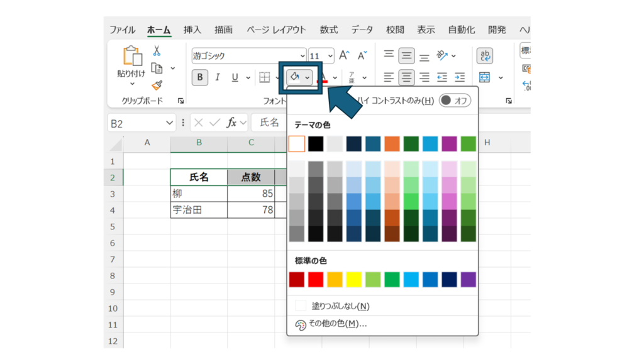Open the font name dropdown
This screenshot has height=362, width=644.
pyautogui.click(x=303, y=56)
